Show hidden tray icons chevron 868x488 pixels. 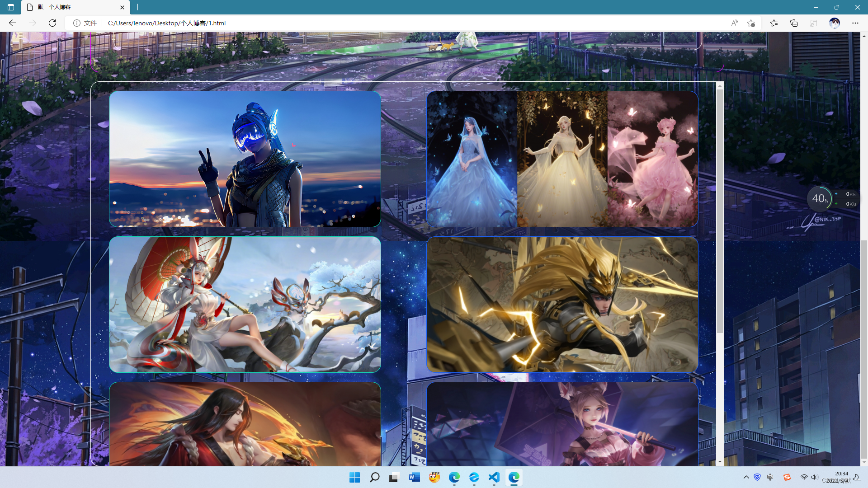pos(746,477)
